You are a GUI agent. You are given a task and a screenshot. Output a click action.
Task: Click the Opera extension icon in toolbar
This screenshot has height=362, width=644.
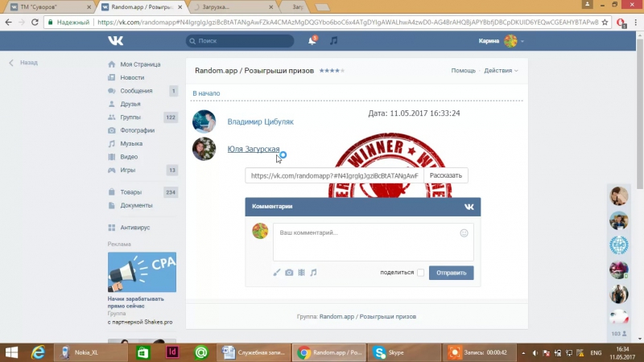click(621, 23)
